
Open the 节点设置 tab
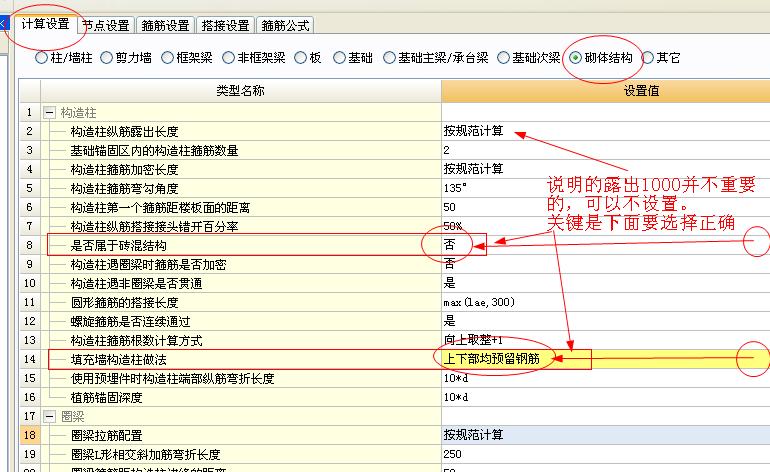click(x=106, y=25)
